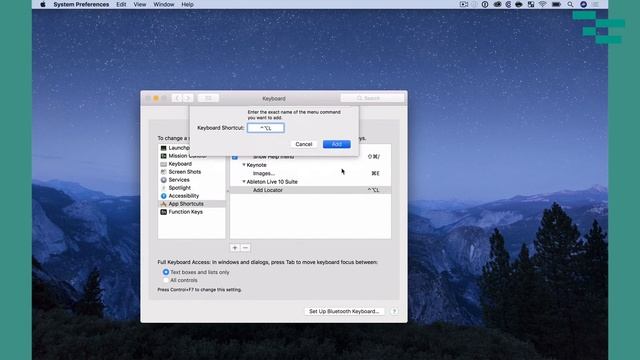Select Mission Control category
Screen dimensions: 640x360
(x=191, y=156)
